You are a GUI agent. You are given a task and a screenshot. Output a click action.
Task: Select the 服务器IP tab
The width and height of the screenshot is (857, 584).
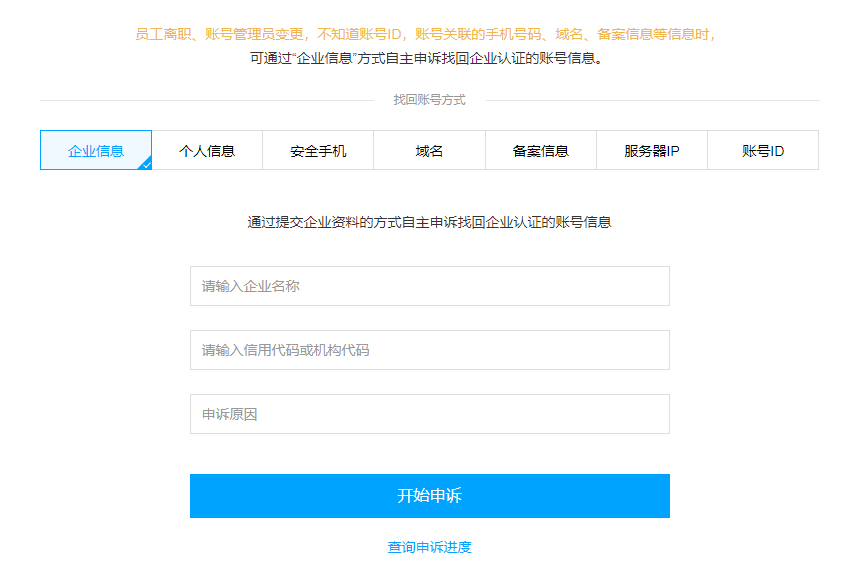point(651,150)
